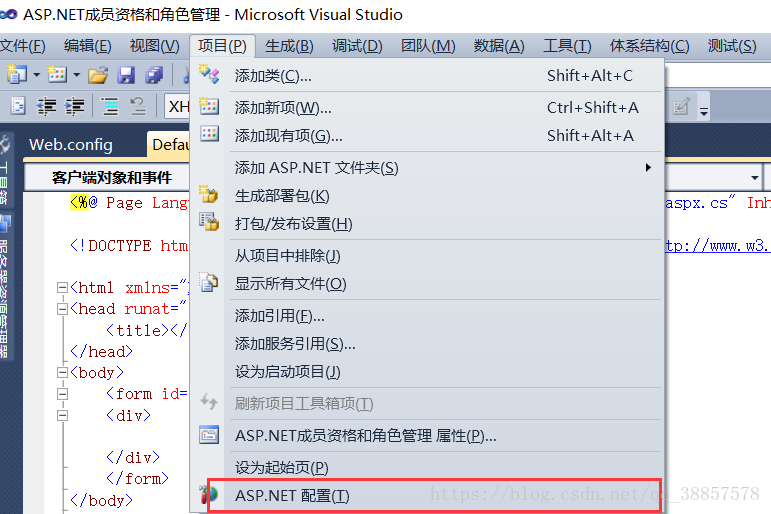Open the 测试(S) menu
The width and height of the screenshot is (771, 514).
click(x=732, y=46)
